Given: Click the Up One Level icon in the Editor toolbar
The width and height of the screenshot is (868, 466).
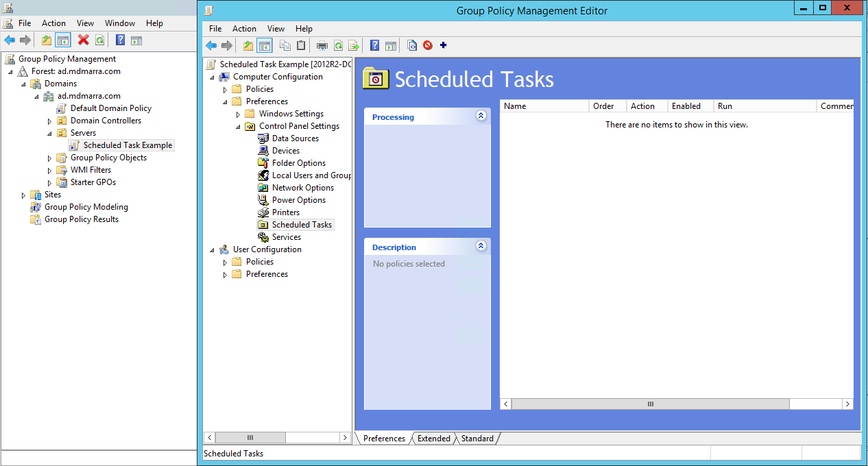Looking at the screenshot, I should coord(248,46).
